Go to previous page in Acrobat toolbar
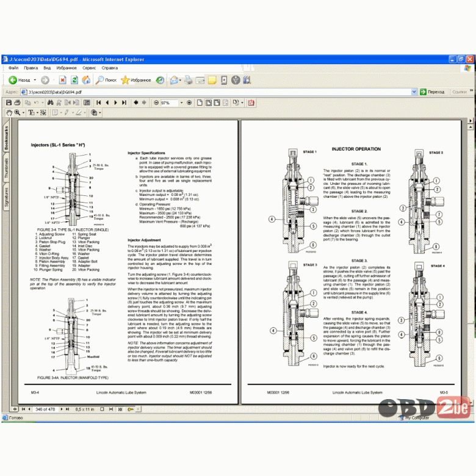 pyautogui.click(x=107, y=103)
